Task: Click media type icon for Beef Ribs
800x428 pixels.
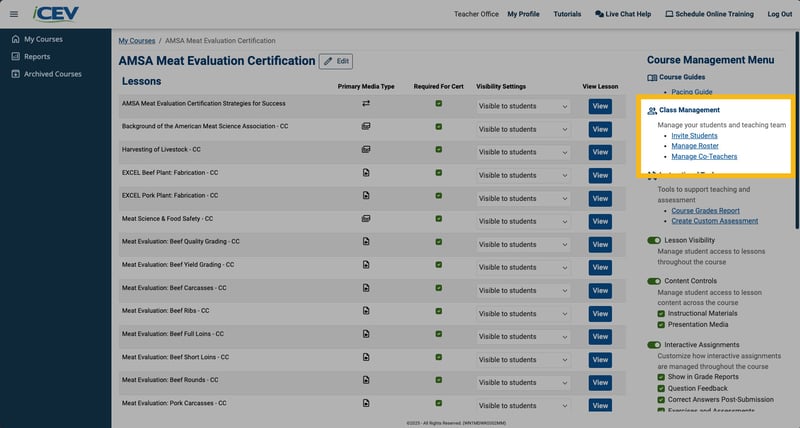Action: pos(366,311)
